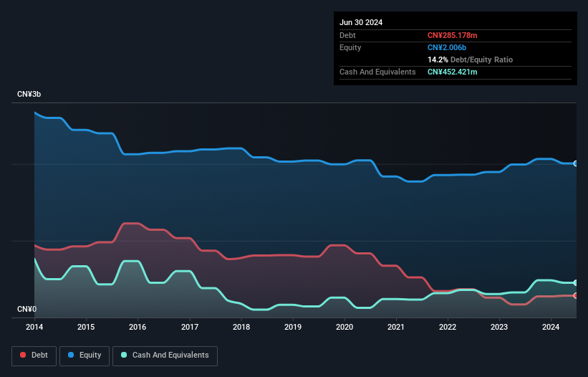Click the 2024 axis label

pyautogui.click(x=551, y=327)
